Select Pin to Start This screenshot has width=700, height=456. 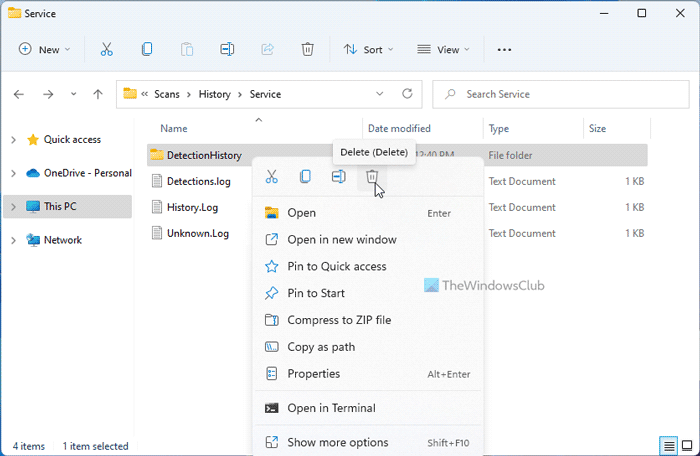368,293
